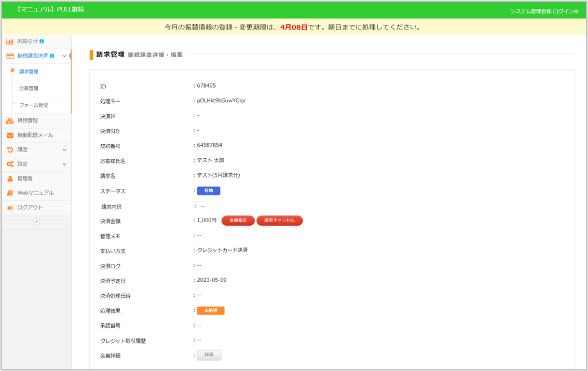Select 請求管理 in the sidebar
Image resolution: width=588 pixels, height=371 pixels.
point(29,72)
